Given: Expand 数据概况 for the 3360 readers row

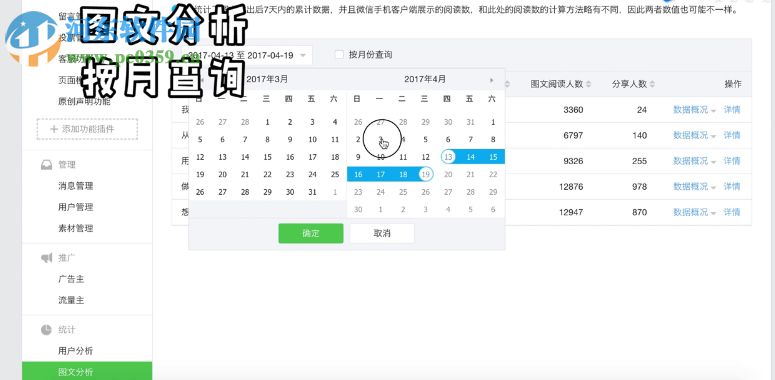Looking at the screenshot, I should pyautogui.click(x=694, y=110).
